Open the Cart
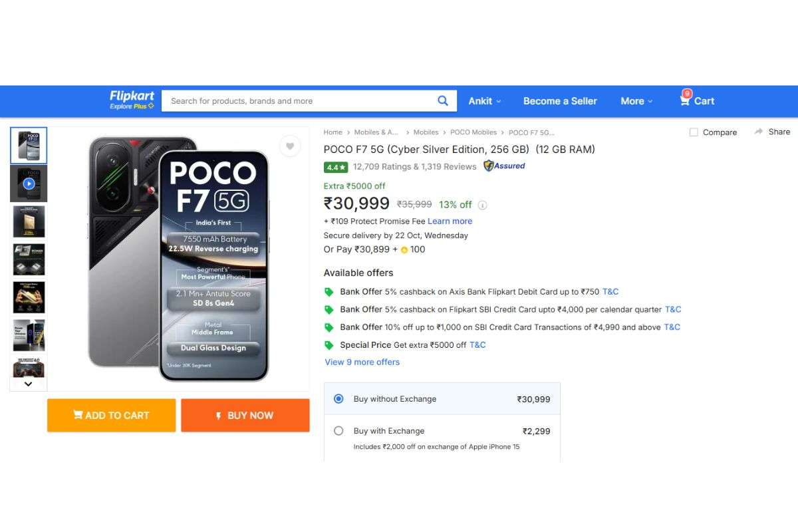Image resolution: width=798 pixels, height=532 pixels. pos(697,100)
